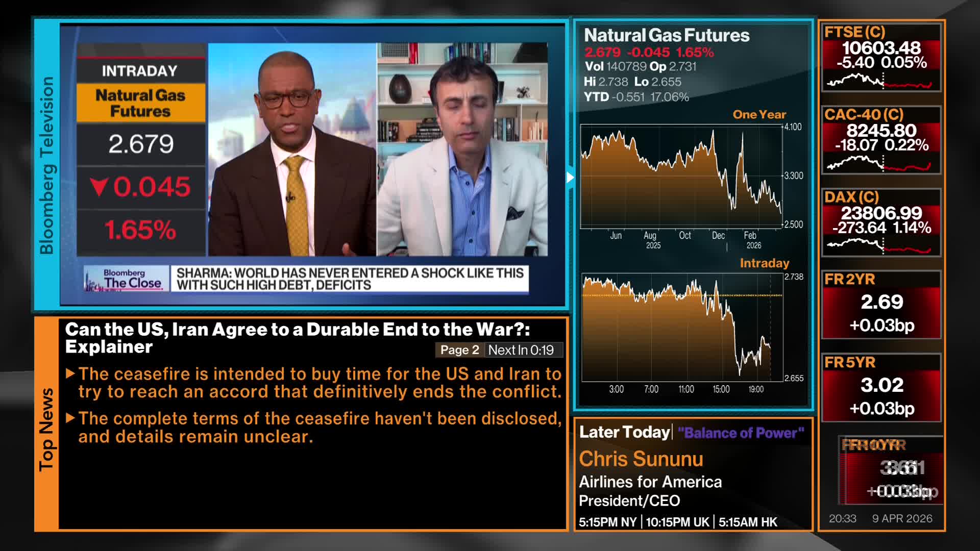Click the Next In countdown label
The image size is (980, 551).
pyautogui.click(x=521, y=350)
